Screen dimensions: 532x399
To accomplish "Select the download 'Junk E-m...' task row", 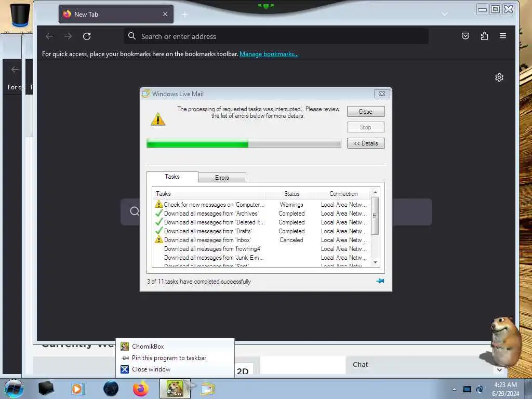I will [x=261, y=258].
